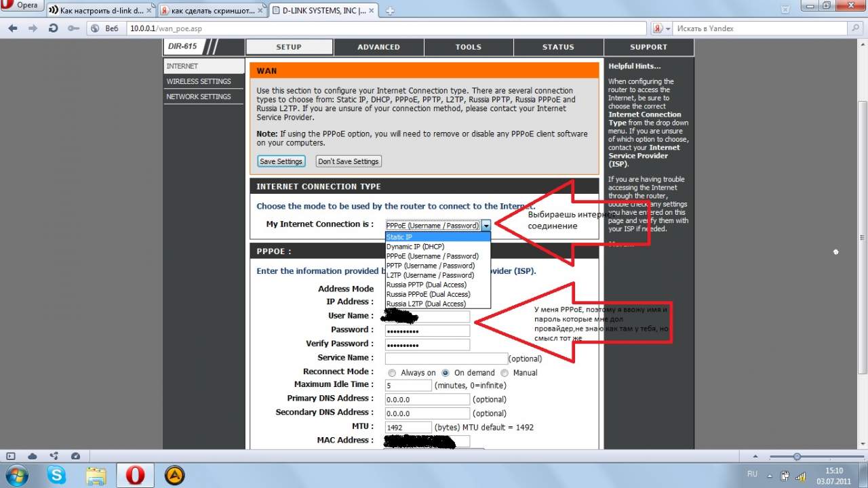Click the Save Settings button

(281, 161)
